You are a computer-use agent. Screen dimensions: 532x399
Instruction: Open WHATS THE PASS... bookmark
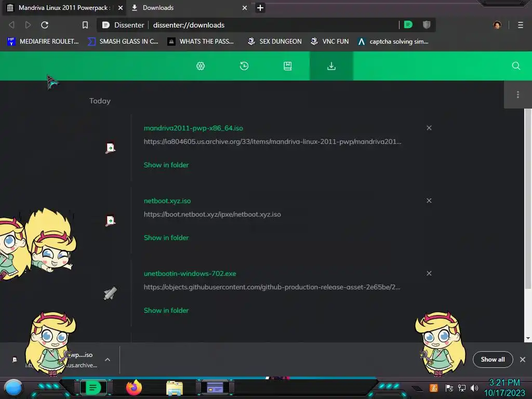201,42
